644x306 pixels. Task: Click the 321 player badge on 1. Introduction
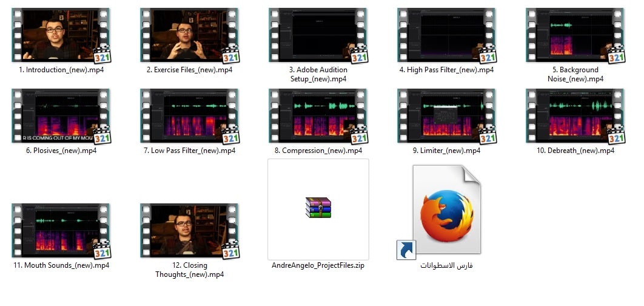[x=102, y=55]
